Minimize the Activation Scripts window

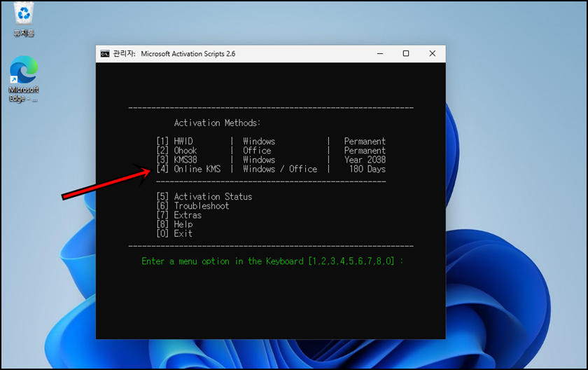point(380,54)
